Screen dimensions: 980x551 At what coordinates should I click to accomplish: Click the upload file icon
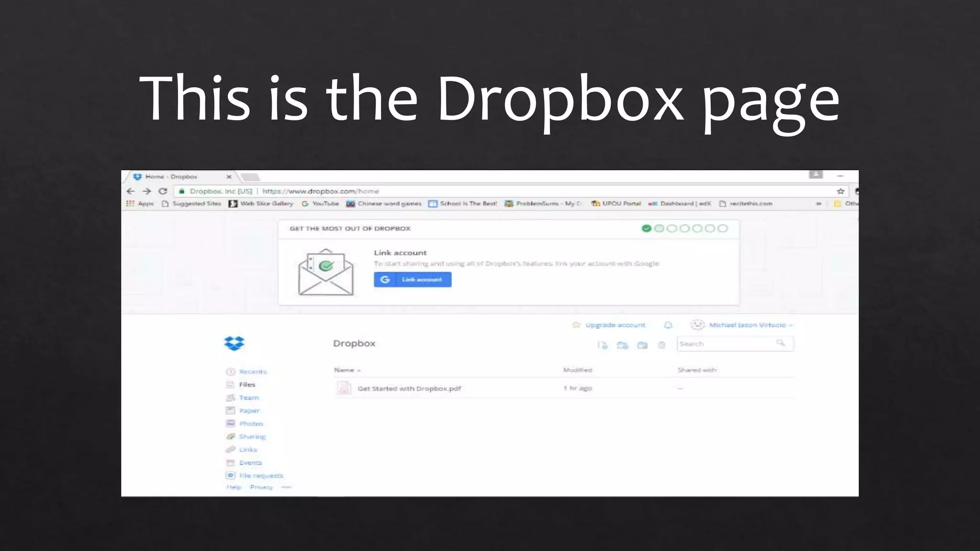click(x=603, y=345)
